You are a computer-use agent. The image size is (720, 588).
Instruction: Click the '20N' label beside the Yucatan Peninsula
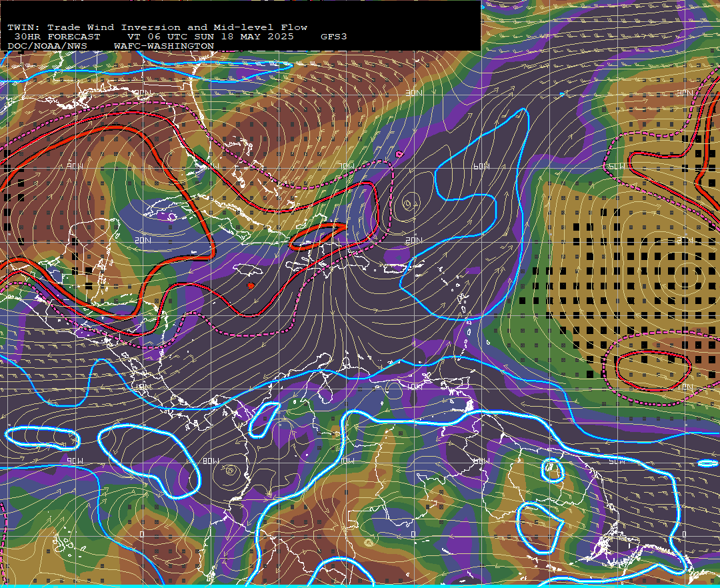click(x=143, y=240)
